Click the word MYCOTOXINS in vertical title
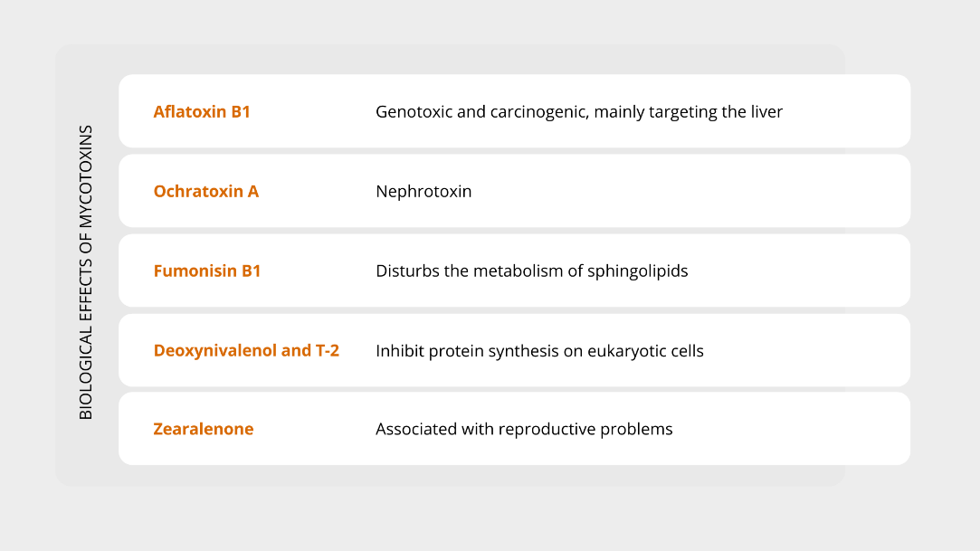This screenshot has width=980, height=551. (86, 176)
